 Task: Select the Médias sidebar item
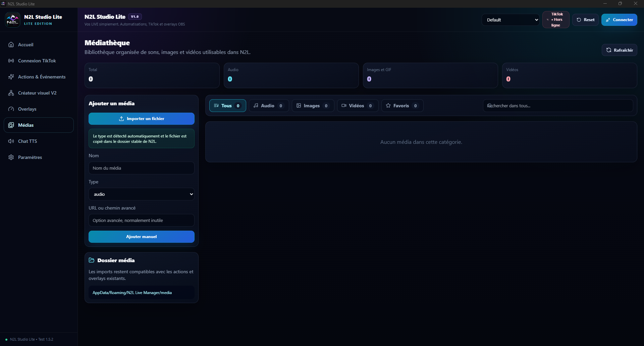(x=39, y=125)
